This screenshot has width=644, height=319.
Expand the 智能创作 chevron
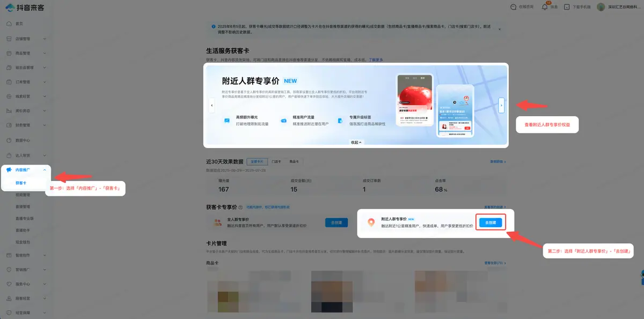point(45,255)
